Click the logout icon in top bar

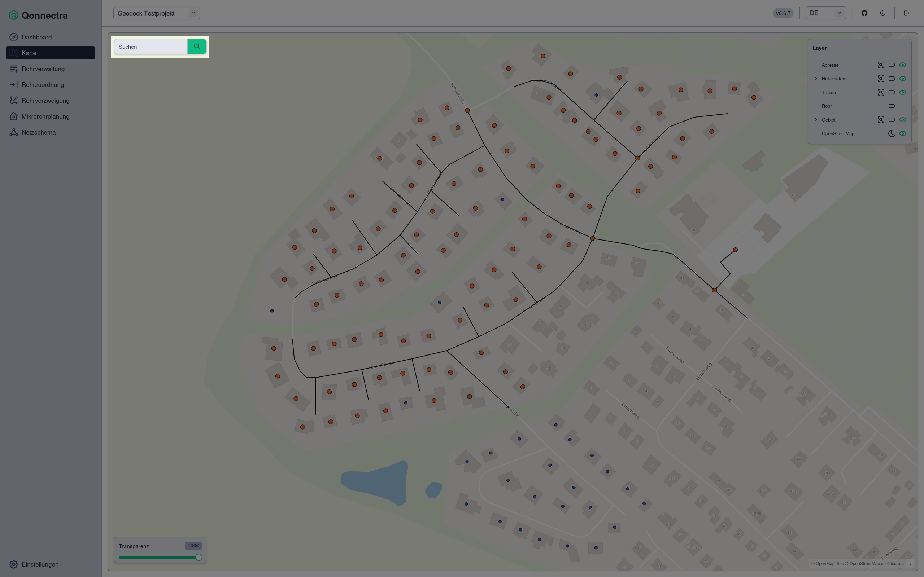pyautogui.click(x=906, y=13)
